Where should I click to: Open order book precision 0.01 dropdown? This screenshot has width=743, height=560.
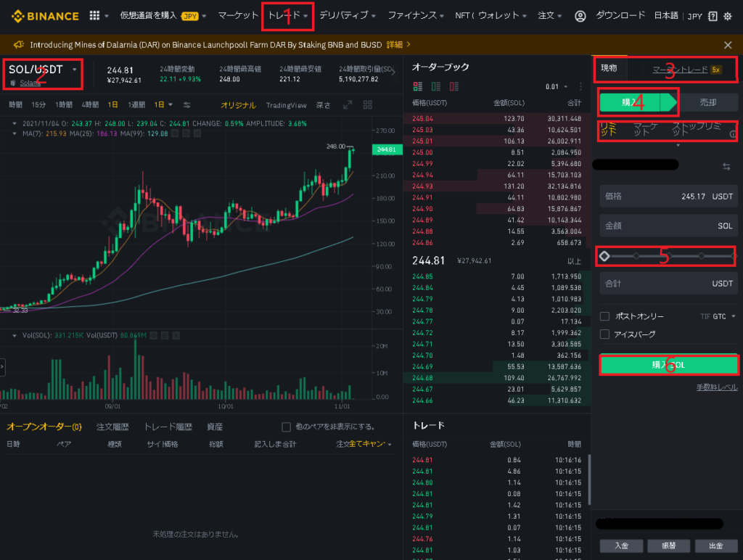(557, 87)
